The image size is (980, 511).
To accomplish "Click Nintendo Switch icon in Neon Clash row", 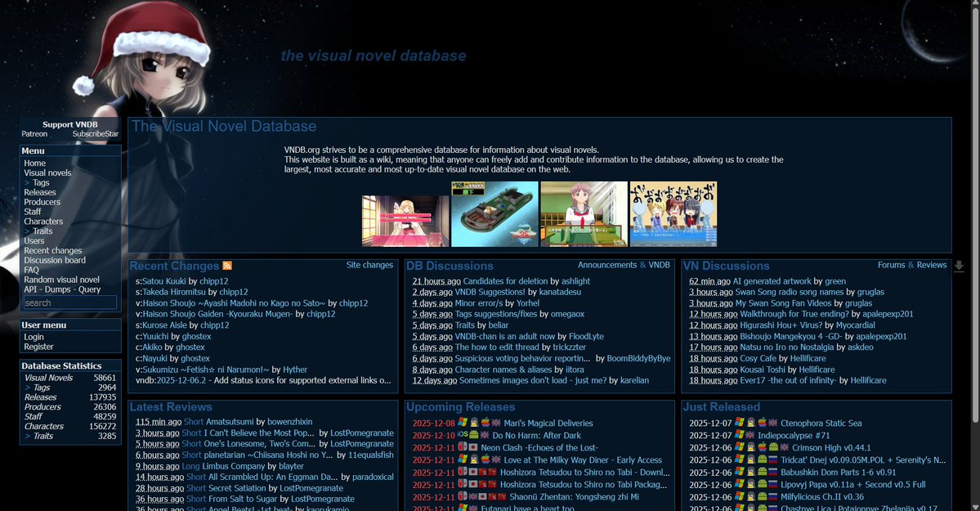I will 463,447.
